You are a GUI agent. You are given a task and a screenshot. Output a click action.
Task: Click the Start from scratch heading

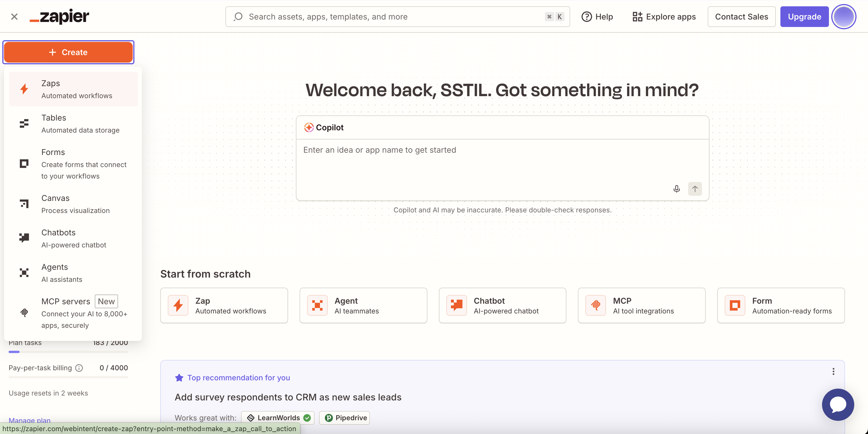205,274
